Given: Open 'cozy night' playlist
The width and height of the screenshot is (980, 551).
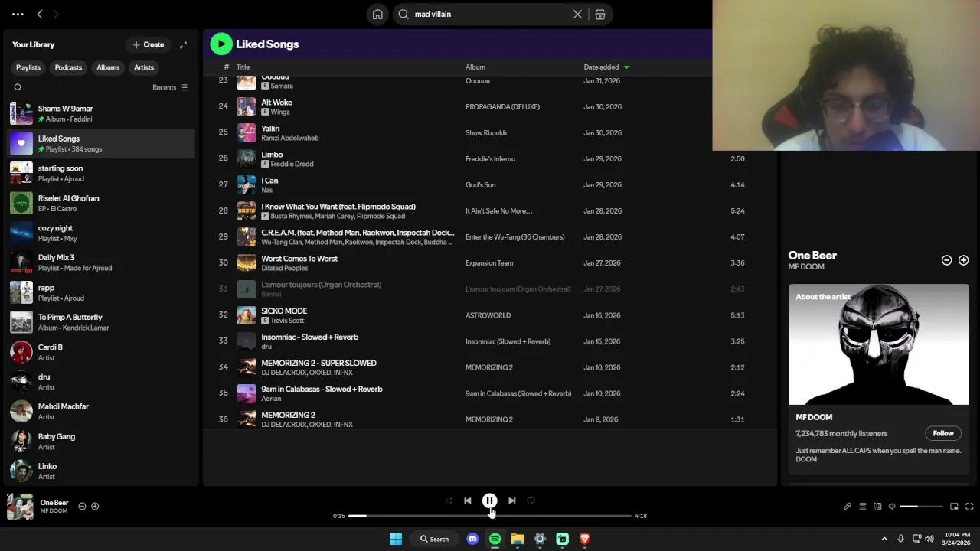Looking at the screenshot, I should click(x=101, y=233).
